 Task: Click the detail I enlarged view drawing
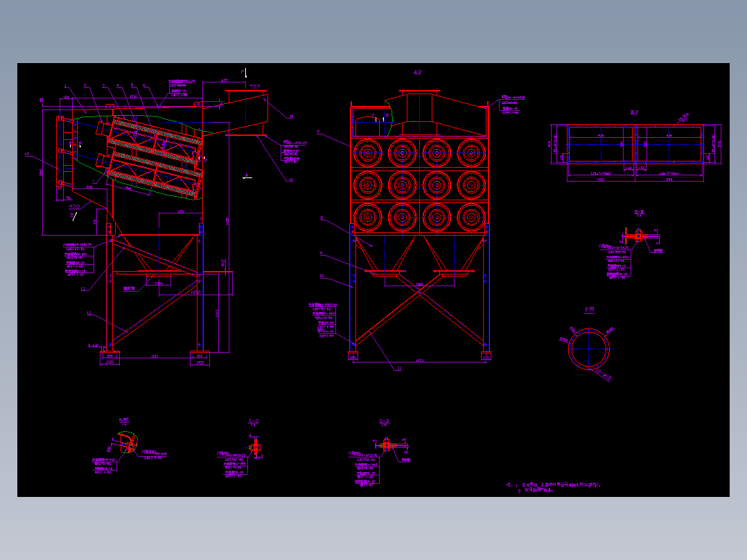[126, 444]
